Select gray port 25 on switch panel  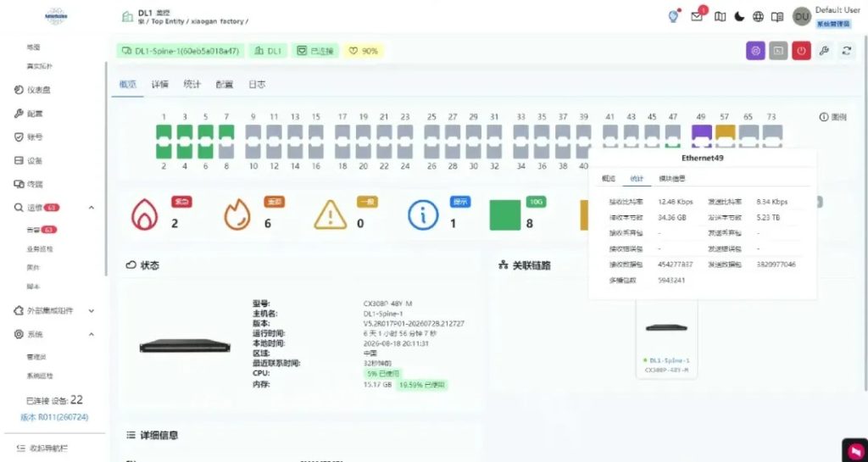pos(431,133)
